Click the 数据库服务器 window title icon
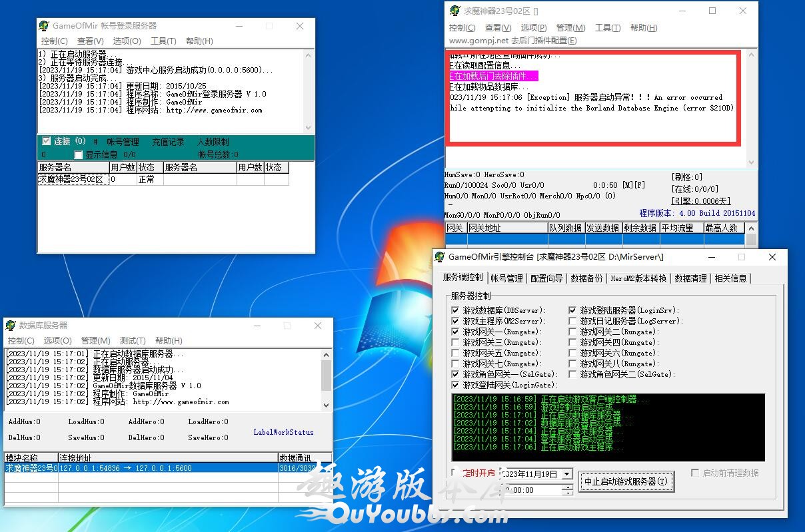 click(x=11, y=326)
